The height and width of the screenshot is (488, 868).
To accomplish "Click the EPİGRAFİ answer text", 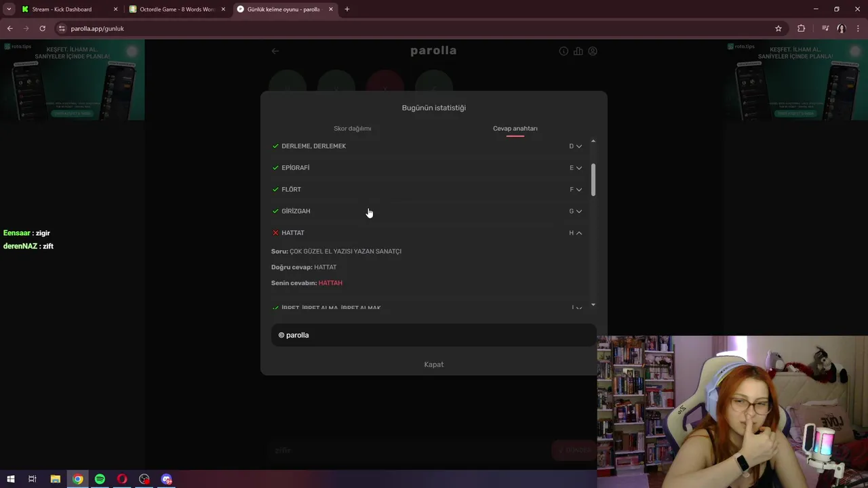I will pyautogui.click(x=296, y=168).
